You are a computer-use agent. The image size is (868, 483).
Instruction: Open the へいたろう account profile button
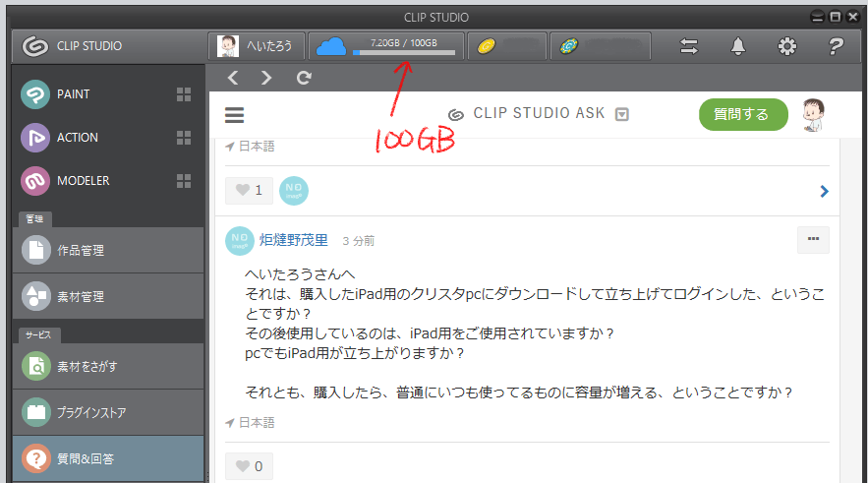(x=257, y=46)
